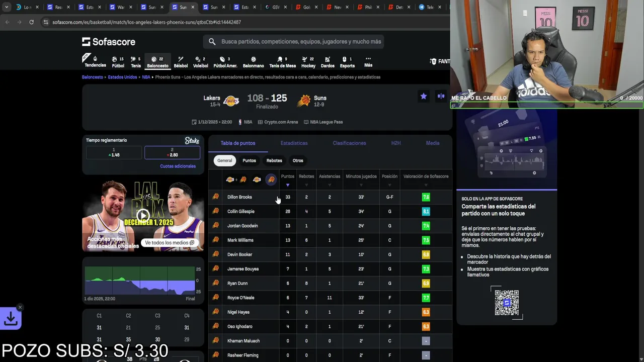Open the Tendencias sports section

click(x=95, y=61)
